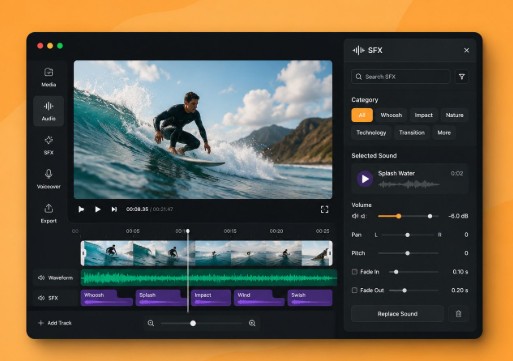The image size is (513, 361).
Task: Click the search magnifier icon in SFX field
Action: coord(359,77)
